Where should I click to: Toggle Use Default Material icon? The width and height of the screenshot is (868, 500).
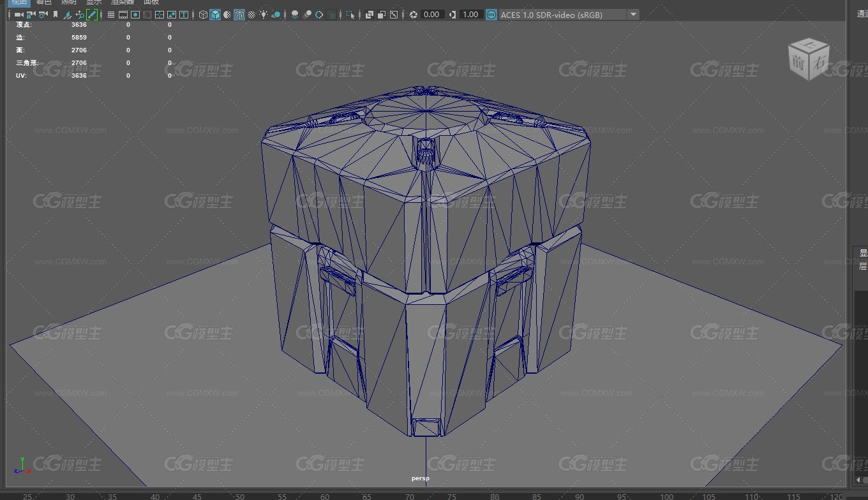click(x=227, y=15)
